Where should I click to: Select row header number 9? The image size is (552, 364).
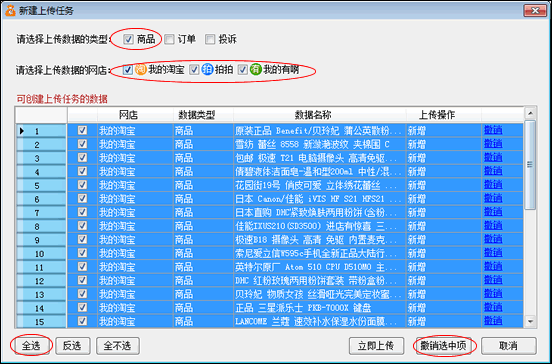point(41,240)
